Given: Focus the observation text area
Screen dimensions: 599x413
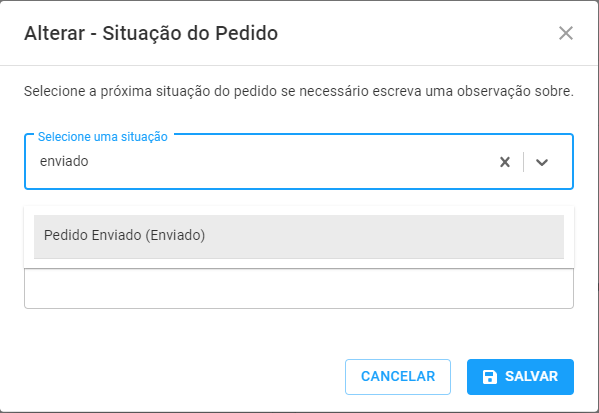Looking at the screenshot, I should click(299, 288).
